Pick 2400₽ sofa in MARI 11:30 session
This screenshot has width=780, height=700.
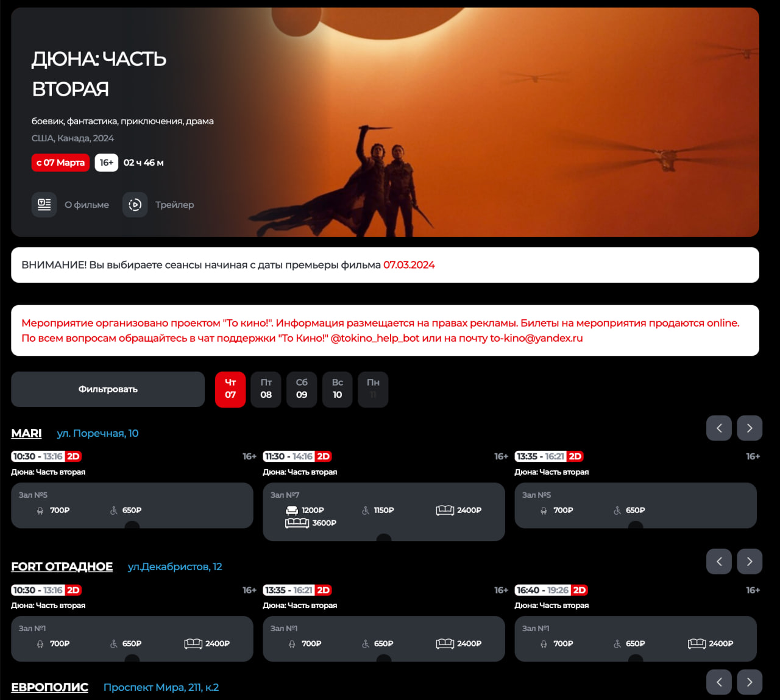coord(459,511)
